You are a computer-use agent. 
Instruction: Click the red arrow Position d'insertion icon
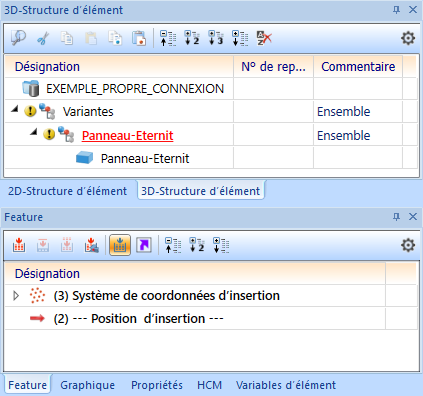[37, 318]
